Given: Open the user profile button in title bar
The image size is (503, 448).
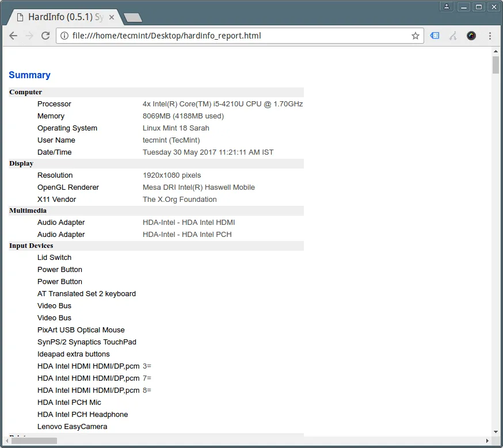Looking at the screenshot, I should 446,7.
